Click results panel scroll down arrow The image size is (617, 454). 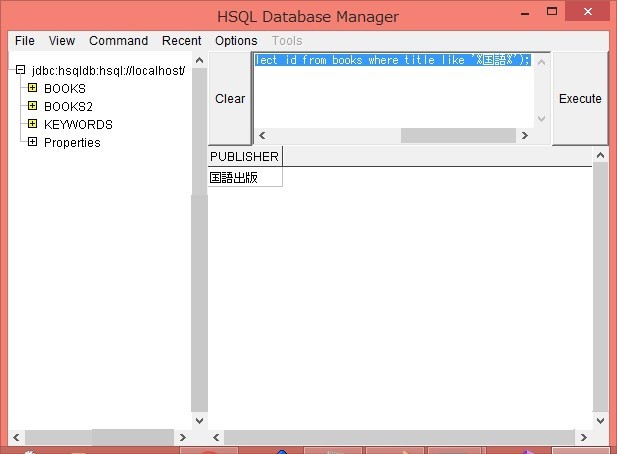(600, 421)
